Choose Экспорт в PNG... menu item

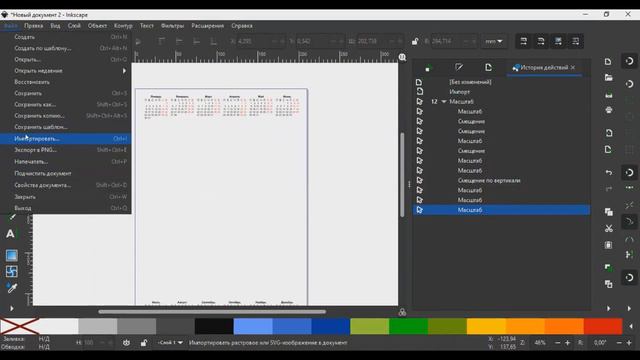point(65,150)
